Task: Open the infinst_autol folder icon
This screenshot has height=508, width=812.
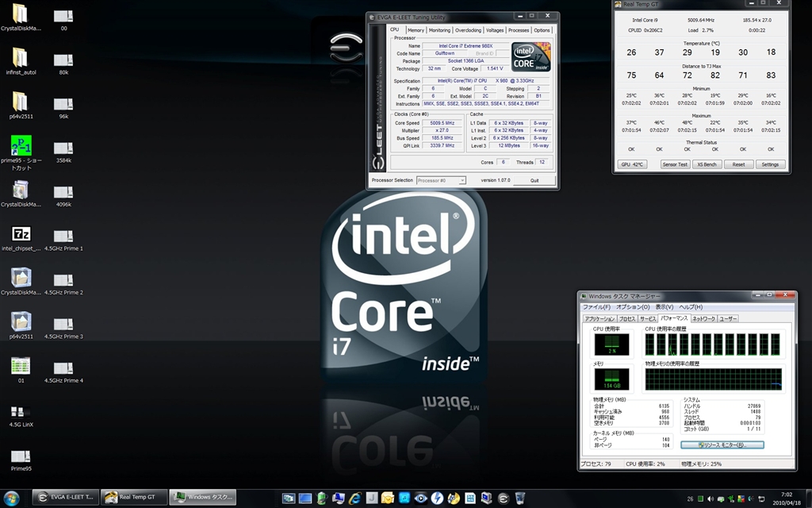Action: click(21, 58)
